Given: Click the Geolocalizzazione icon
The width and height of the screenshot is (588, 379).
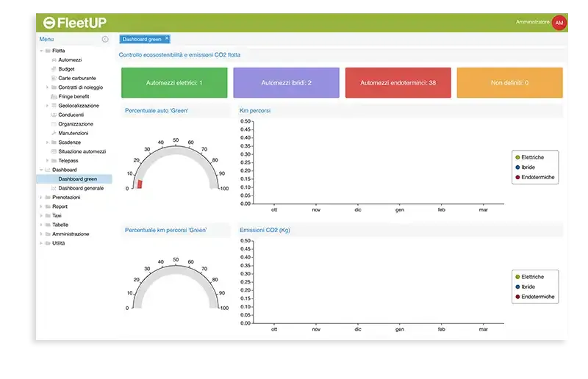Looking at the screenshot, I should point(54,106).
